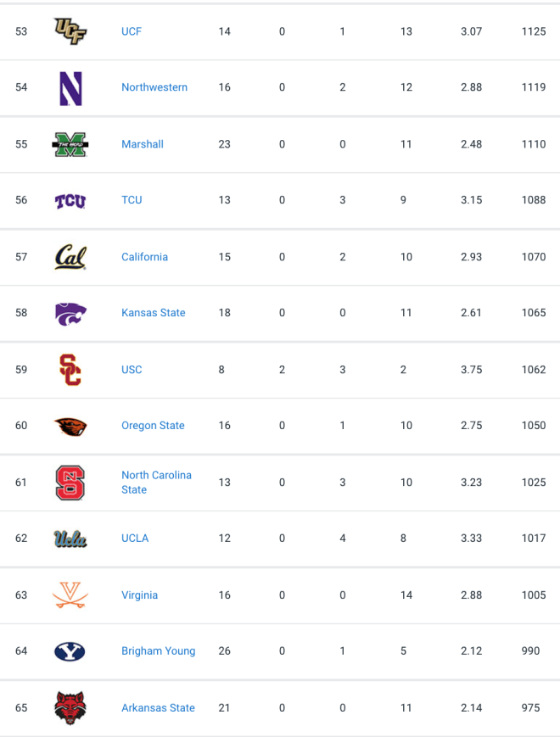The width and height of the screenshot is (560, 737).
Task: Click the Kansas State wildcat logo
Action: click(70, 314)
